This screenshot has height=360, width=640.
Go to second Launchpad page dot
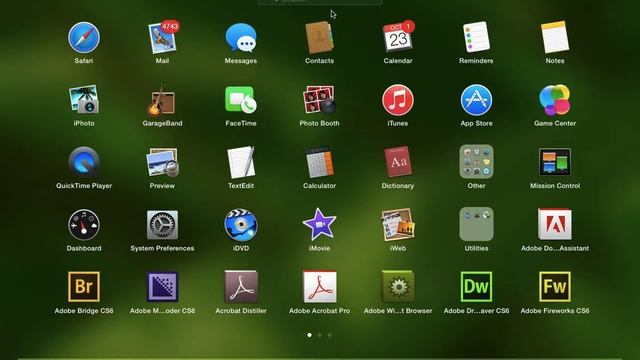[x=320, y=335]
